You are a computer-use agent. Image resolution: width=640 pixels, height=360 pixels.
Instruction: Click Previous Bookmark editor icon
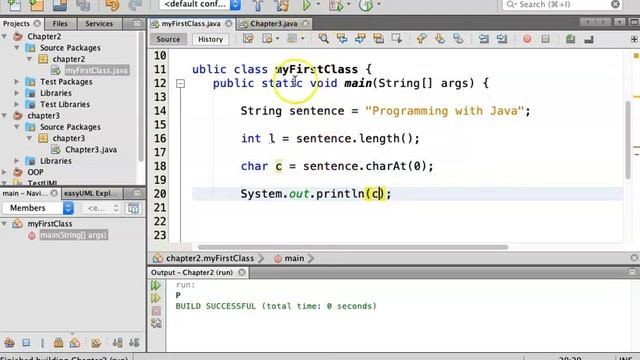pos(421,39)
